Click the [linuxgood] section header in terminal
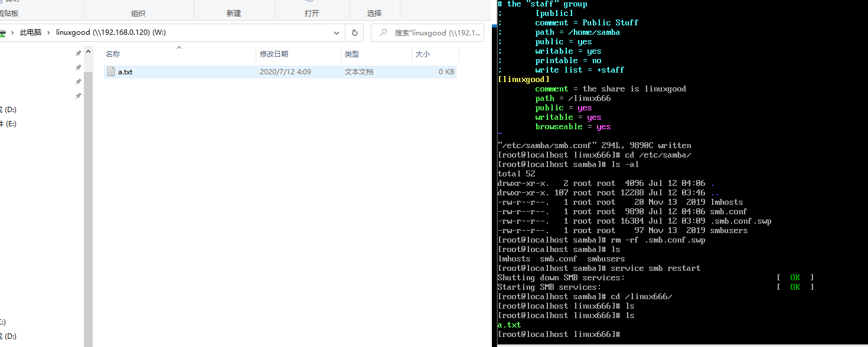The height and width of the screenshot is (347, 868). [524, 79]
